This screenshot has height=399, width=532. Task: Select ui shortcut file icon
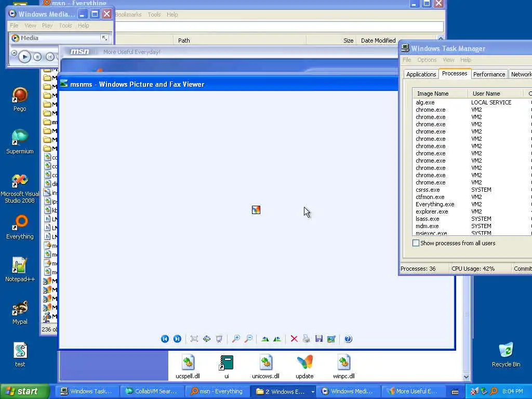point(227,366)
